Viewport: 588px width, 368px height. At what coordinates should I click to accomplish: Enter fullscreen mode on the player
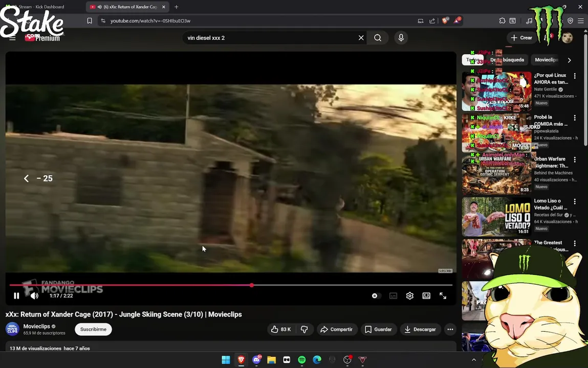(x=443, y=296)
